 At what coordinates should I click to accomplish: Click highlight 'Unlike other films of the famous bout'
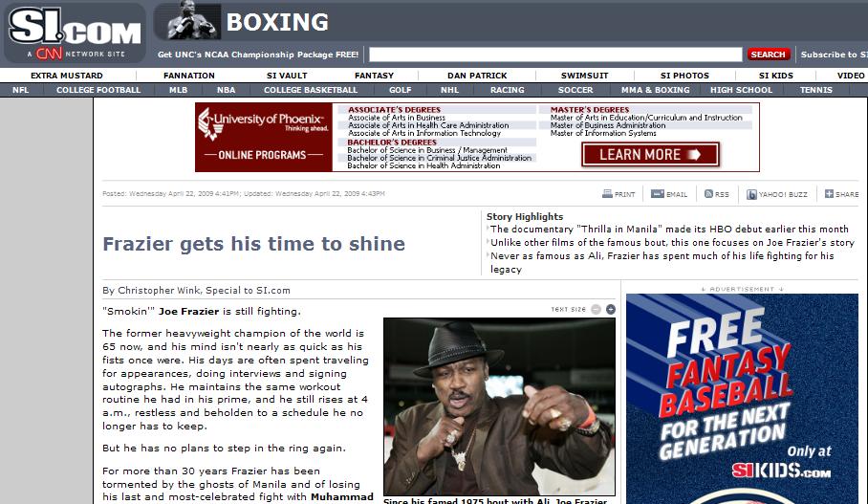tap(673, 242)
